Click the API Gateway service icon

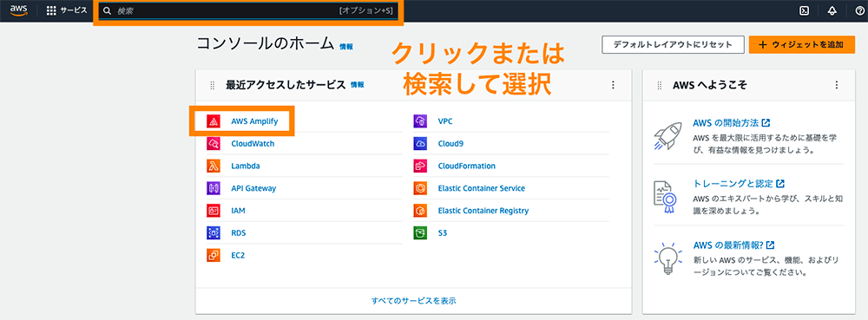214,188
